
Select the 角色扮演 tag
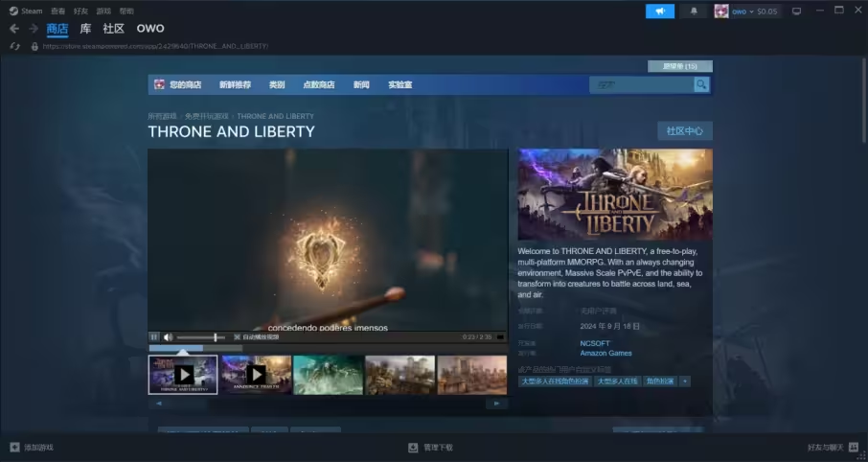pyautogui.click(x=660, y=381)
